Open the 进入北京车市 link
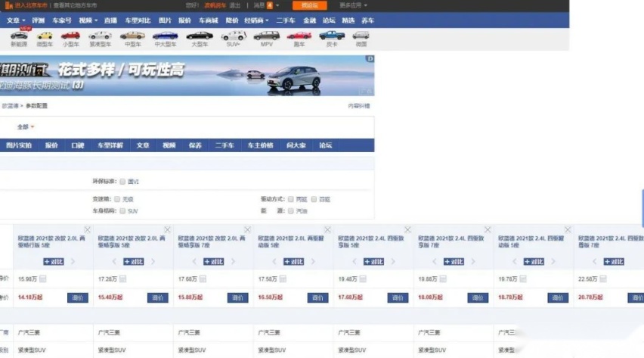644x358 pixels. tap(31, 5)
